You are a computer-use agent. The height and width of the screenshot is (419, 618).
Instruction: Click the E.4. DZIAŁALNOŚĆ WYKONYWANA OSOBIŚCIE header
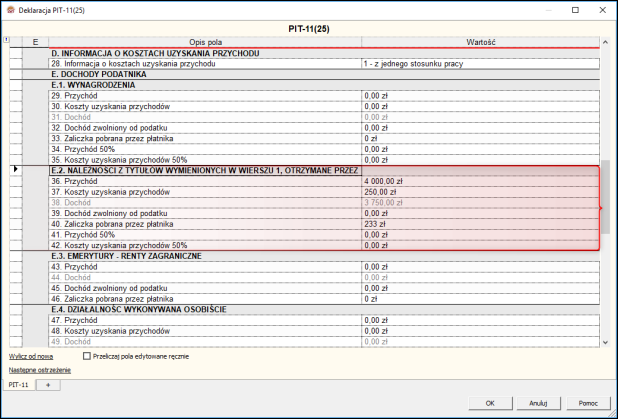(139, 309)
